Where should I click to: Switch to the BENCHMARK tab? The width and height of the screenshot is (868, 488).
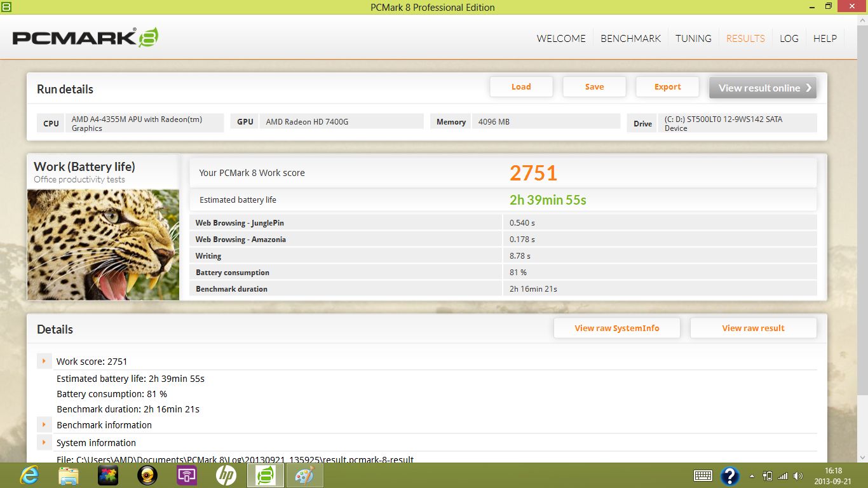click(631, 38)
